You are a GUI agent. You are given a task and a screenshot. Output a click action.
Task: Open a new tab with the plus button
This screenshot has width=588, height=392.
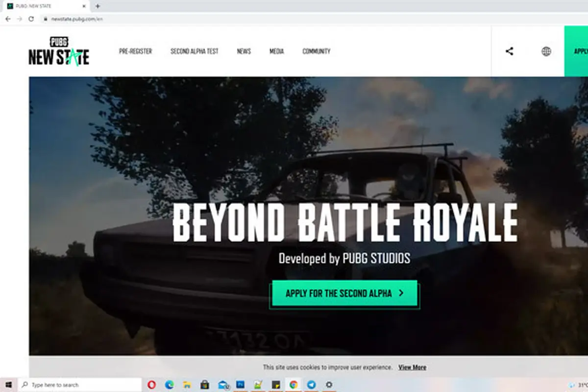tap(98, 6)
